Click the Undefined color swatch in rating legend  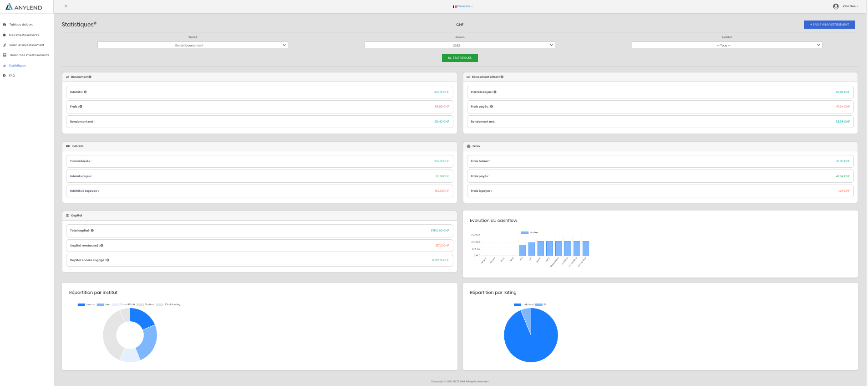click(518, 304)
